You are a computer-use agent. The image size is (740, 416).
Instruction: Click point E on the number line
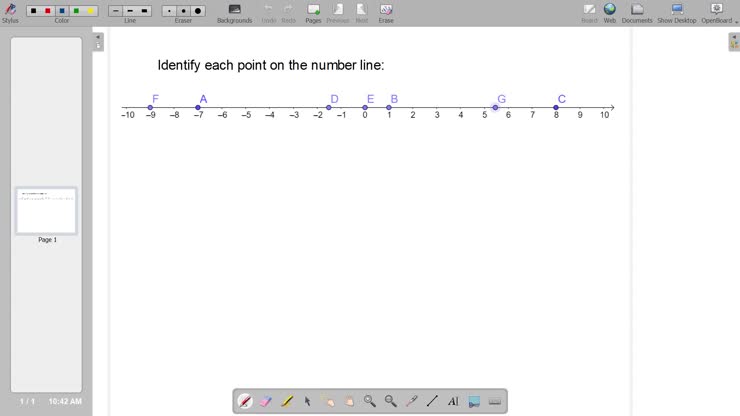point(365,108)
